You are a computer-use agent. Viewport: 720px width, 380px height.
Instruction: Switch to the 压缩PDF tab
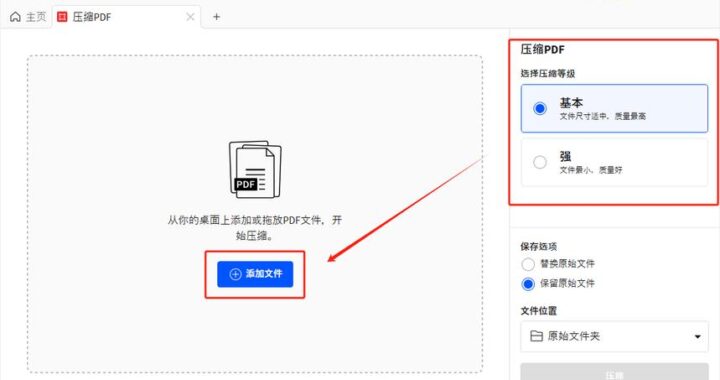[126, 17]
